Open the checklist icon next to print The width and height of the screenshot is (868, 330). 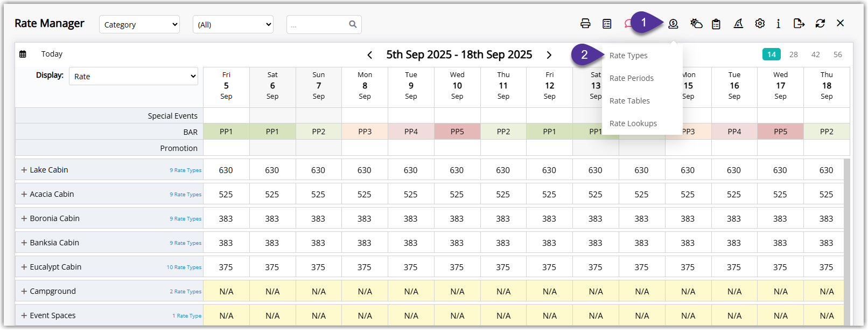607,24
